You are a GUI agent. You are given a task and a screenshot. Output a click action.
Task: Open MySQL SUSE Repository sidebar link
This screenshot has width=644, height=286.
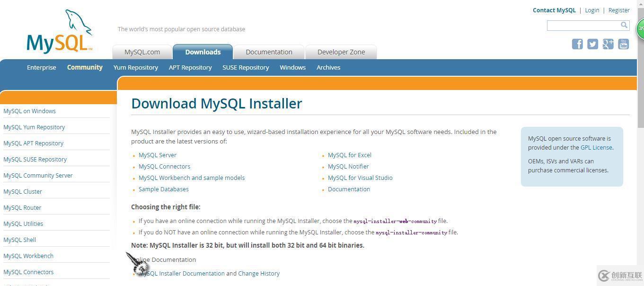coord(35,159)
